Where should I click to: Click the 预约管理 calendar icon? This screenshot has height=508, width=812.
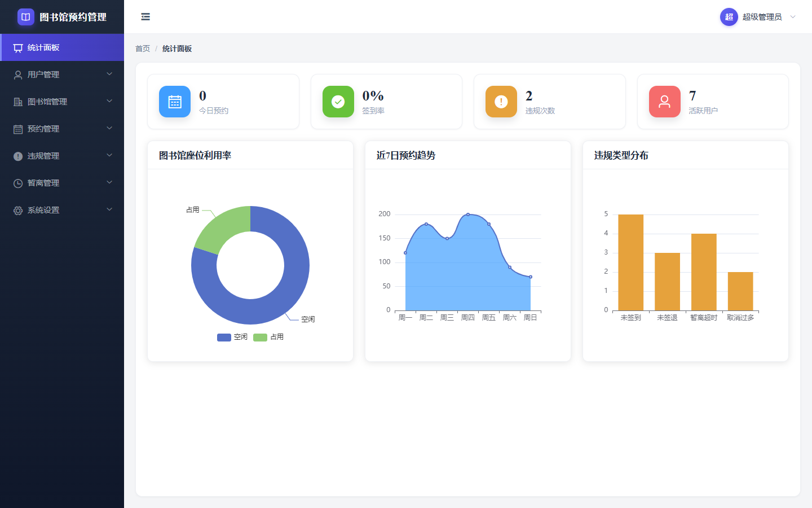pyautogui.click(x=18, y=129)
